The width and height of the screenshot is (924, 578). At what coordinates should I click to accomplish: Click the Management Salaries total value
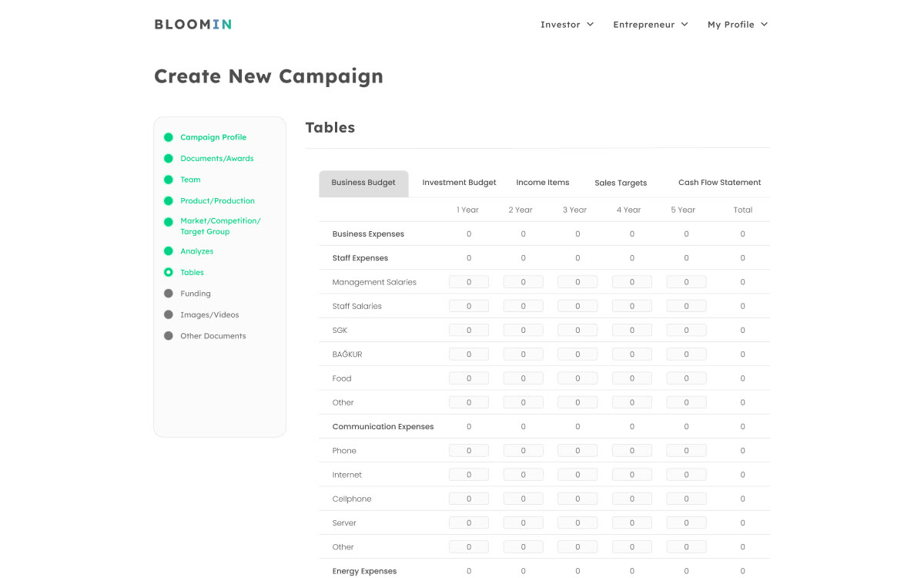(743, 282)
